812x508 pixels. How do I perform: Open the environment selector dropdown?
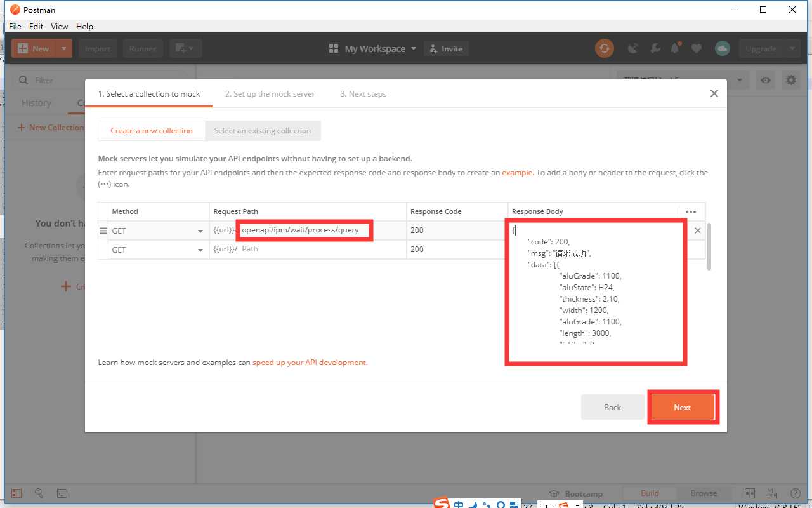[683, 80]
